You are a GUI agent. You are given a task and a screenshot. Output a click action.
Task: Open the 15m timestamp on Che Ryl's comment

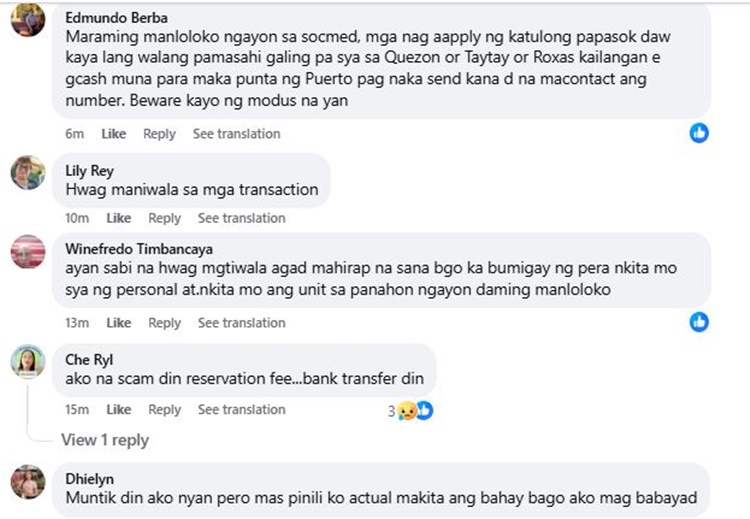pyautogui.click(x=77, y=409)
